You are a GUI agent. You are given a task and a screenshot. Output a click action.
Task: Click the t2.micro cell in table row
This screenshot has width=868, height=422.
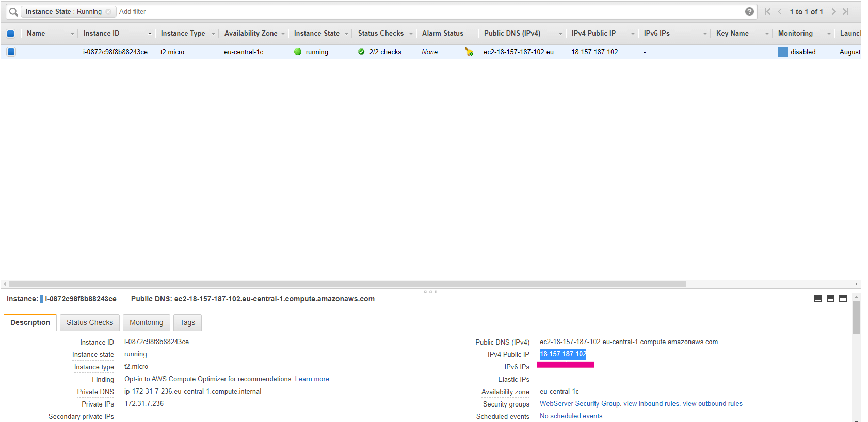pos(172,52)
